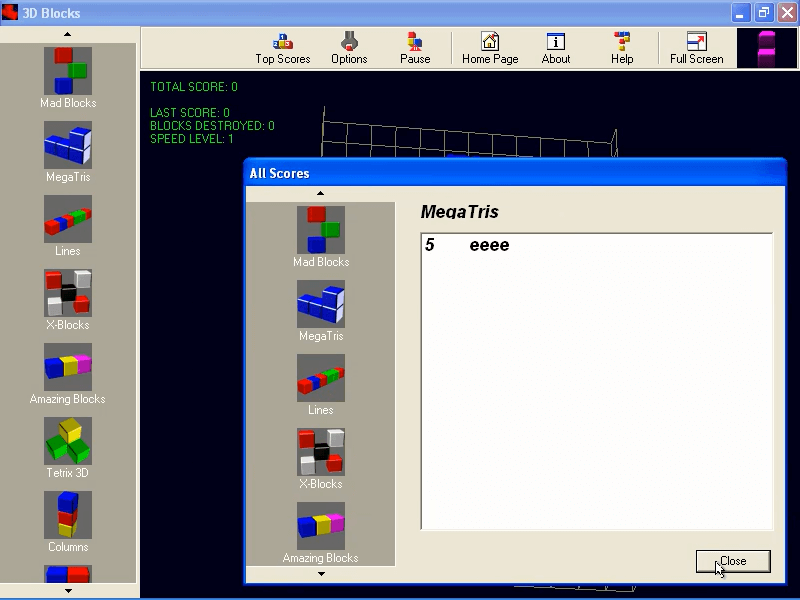
Task: Click the up arrow in the All Scores list
Action: pos(320,193)
